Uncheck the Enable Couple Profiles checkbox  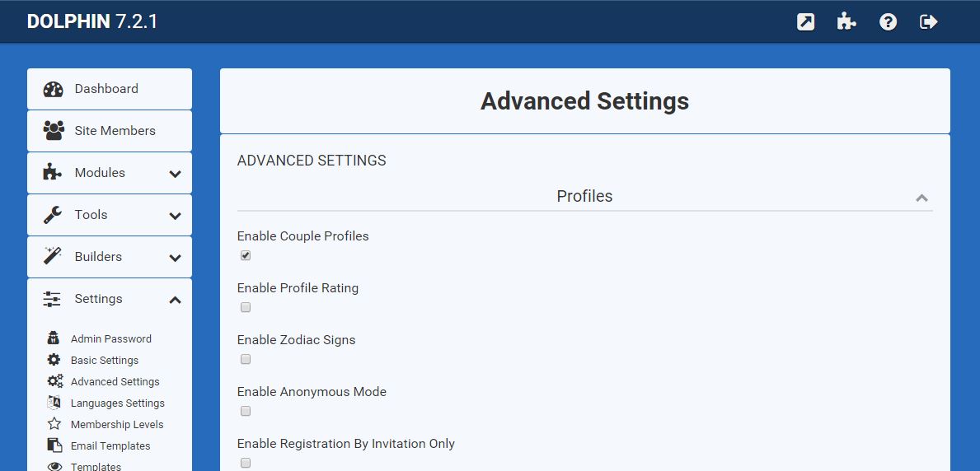(x=246, y=255)
